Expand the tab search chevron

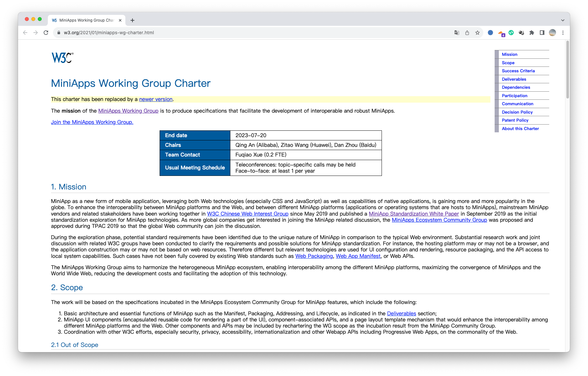(x=563, y=20)
